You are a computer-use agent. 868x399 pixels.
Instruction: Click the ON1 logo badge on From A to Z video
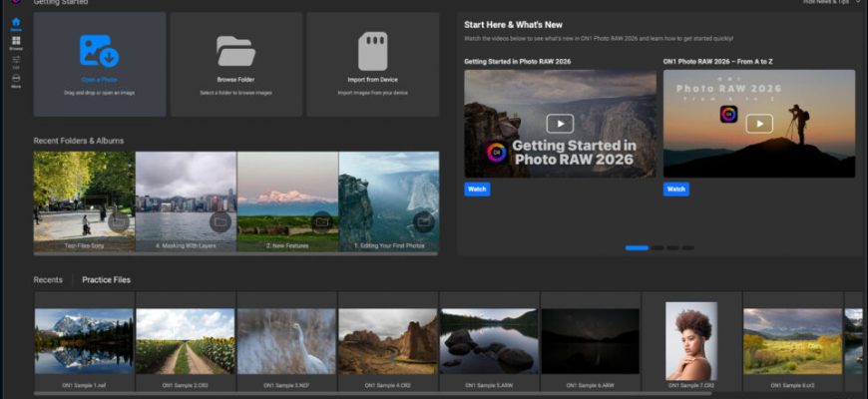[x=728, y=115]
